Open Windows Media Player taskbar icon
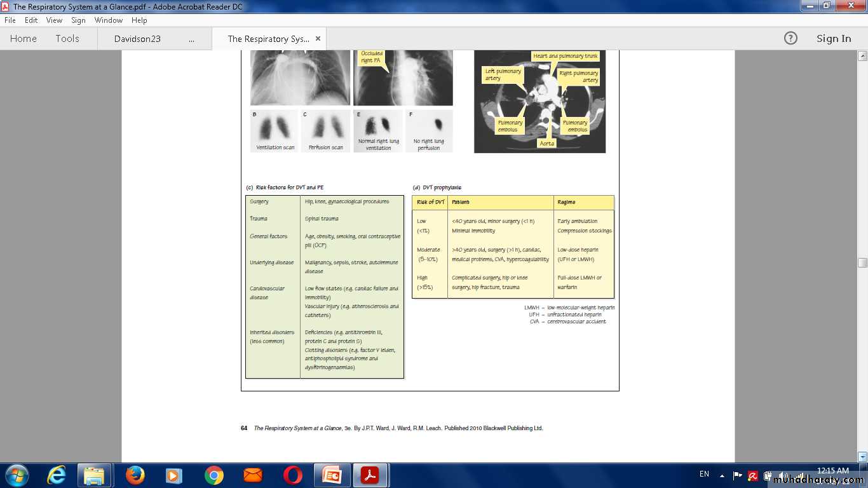 [x=173, y=475]
